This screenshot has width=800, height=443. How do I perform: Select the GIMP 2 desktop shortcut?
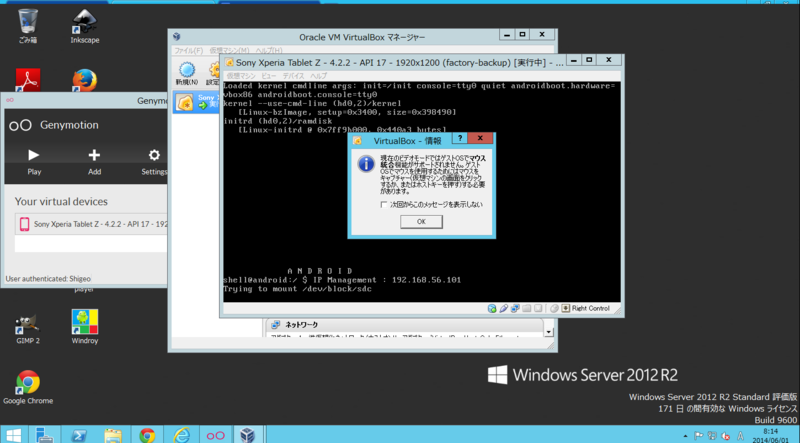pos(28,327)
